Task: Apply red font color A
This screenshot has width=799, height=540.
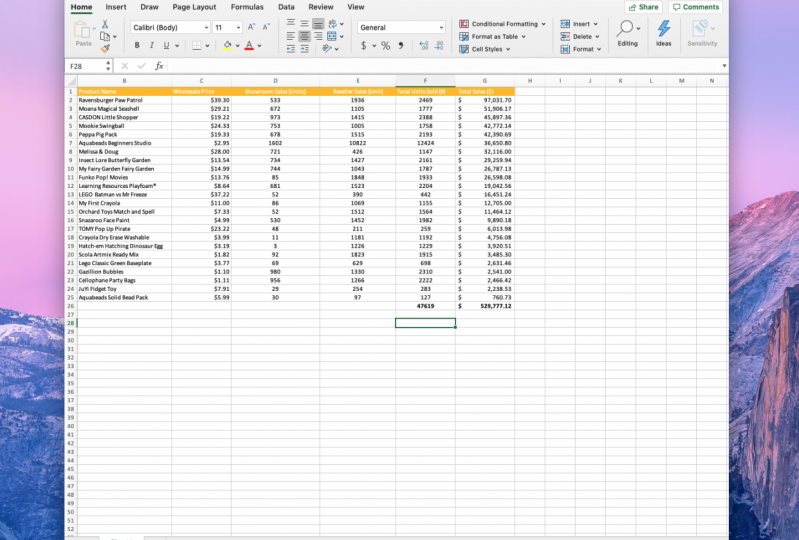Action: tap(249, 45)
